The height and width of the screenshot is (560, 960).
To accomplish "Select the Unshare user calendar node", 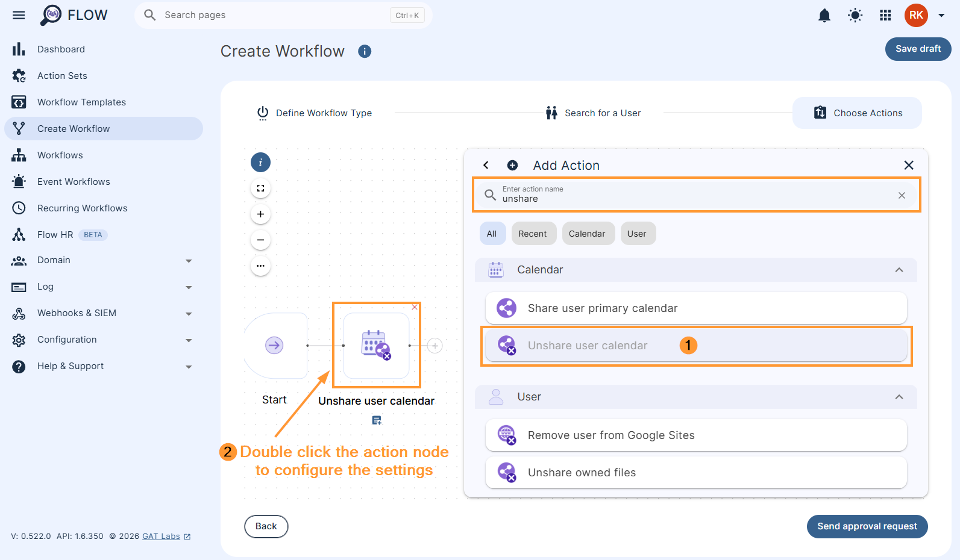I will (376, 346).
